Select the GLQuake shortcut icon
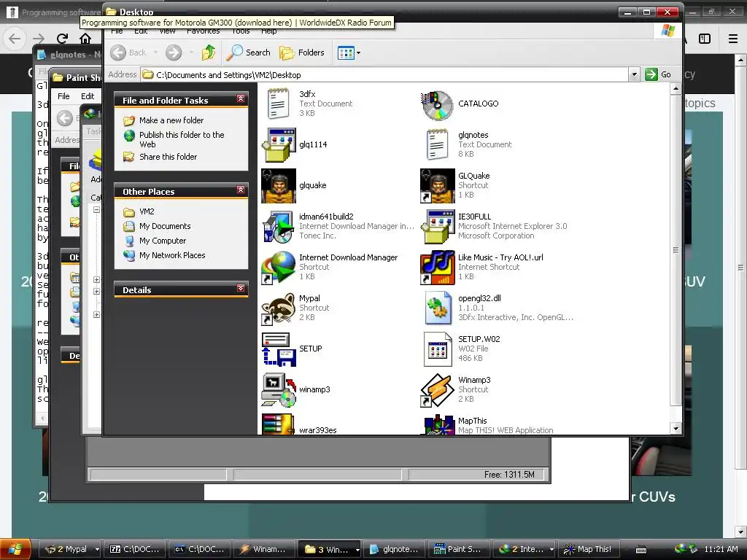Viewport: 747px width, 560px height. click(438, 186)
